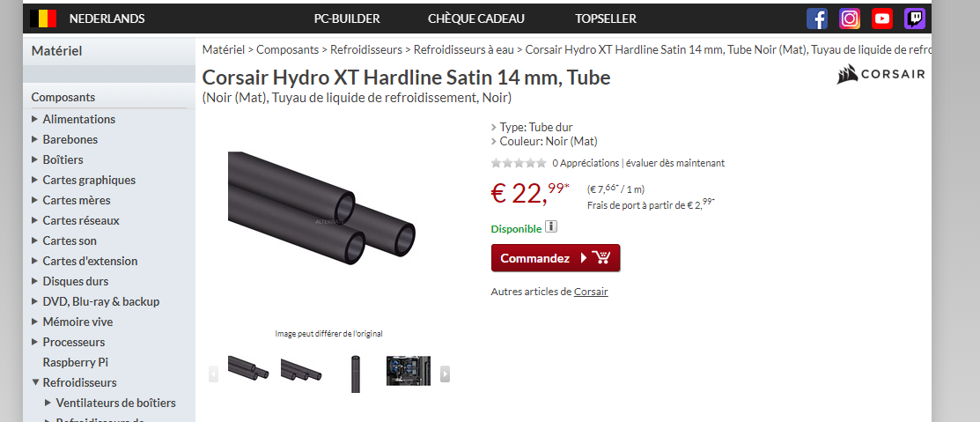Open the Instagram social icon
This screenshot has height=422, width=980.
pos(850,19)
